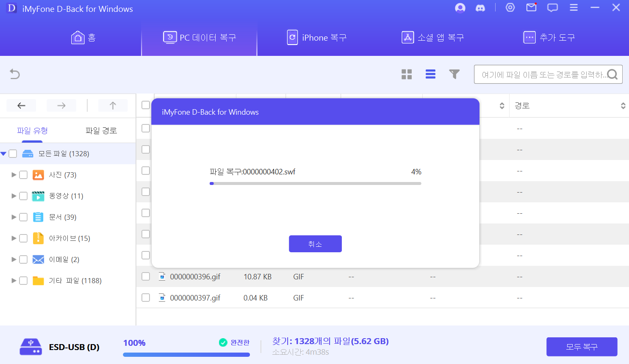Expand the 동영상 tree node
The height and width of the screenshot is (364, 629).
14,196
